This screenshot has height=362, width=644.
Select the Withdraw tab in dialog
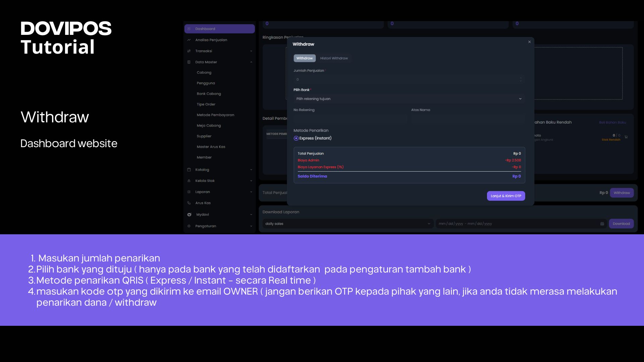[304, 58]
